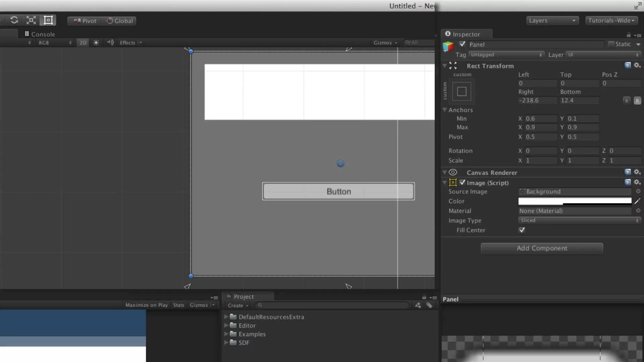
Task: Click Image component gear settings icon
Action: (637, 182)
